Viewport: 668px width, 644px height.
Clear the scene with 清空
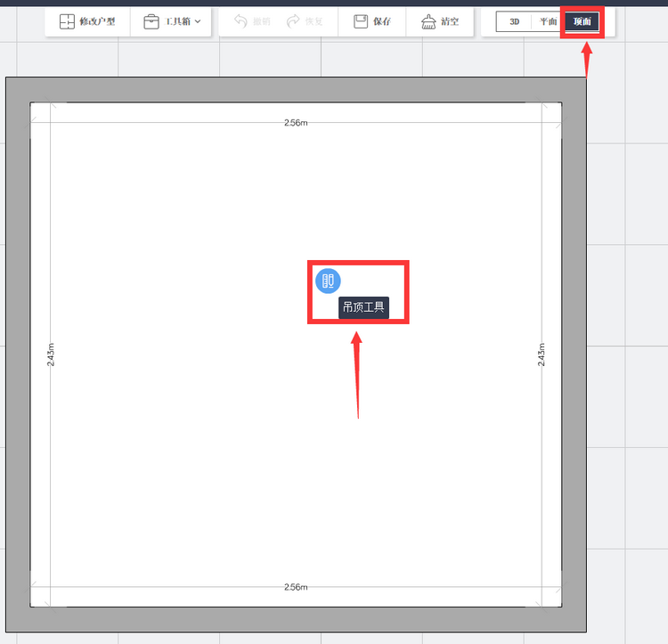click(440, 21)
